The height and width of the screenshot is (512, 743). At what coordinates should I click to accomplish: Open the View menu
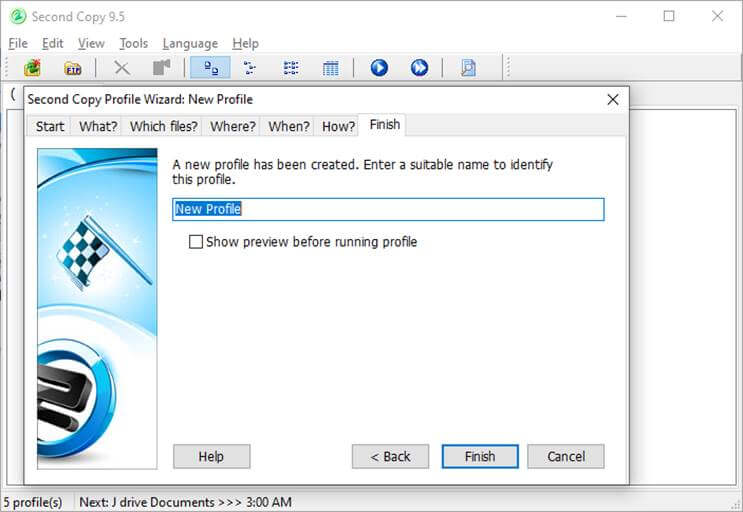pyautogui.click(x=91, y=44)
